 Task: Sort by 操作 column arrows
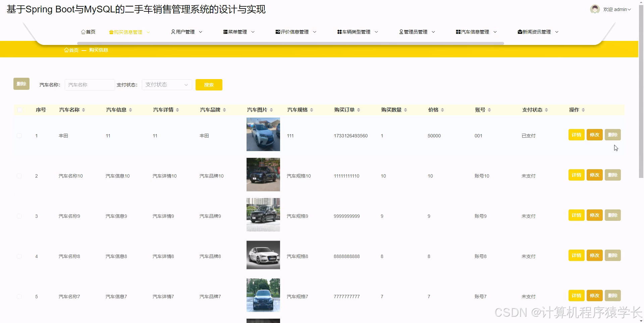coord(583,110)
